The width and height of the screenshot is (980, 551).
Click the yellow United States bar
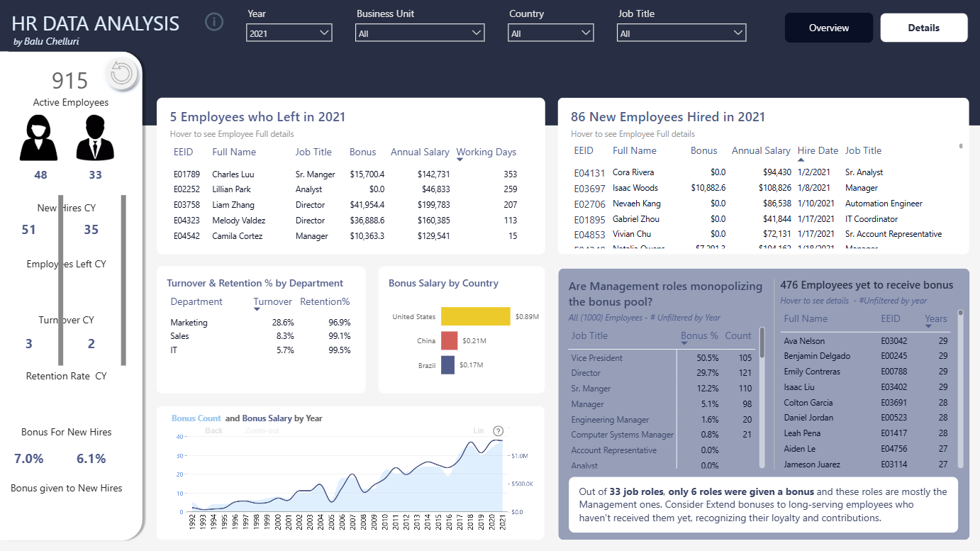click(x=476, y=316)
